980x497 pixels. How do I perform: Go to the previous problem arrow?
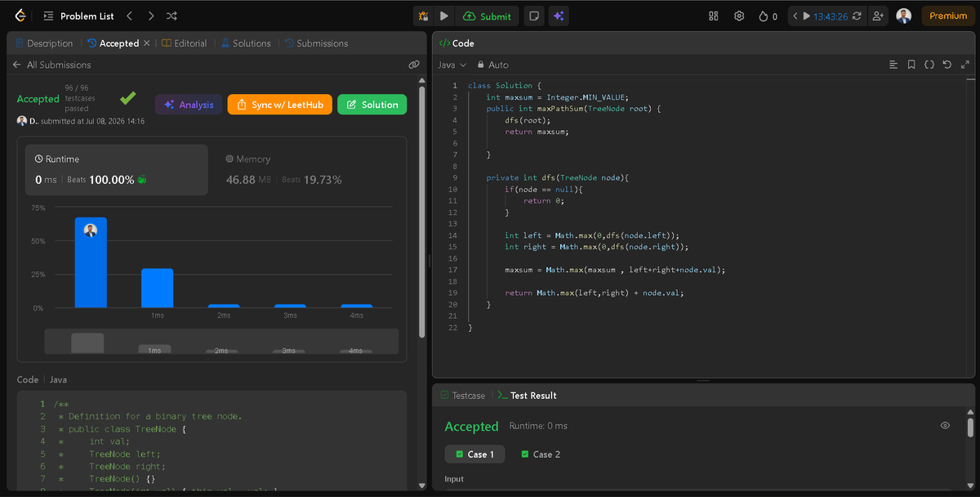[129, 16]
